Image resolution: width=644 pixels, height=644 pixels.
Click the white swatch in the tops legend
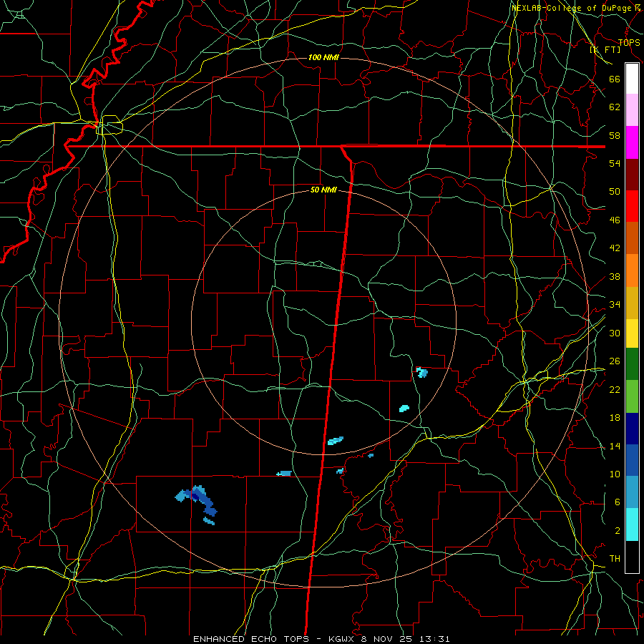pyautogui.click(x=632, y=79)
